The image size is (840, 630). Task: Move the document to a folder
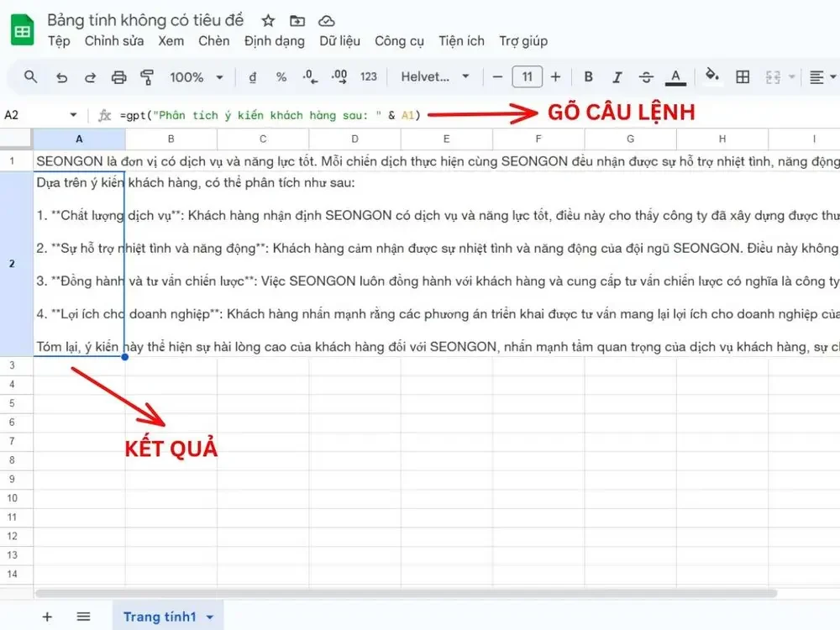pos(297,21)
